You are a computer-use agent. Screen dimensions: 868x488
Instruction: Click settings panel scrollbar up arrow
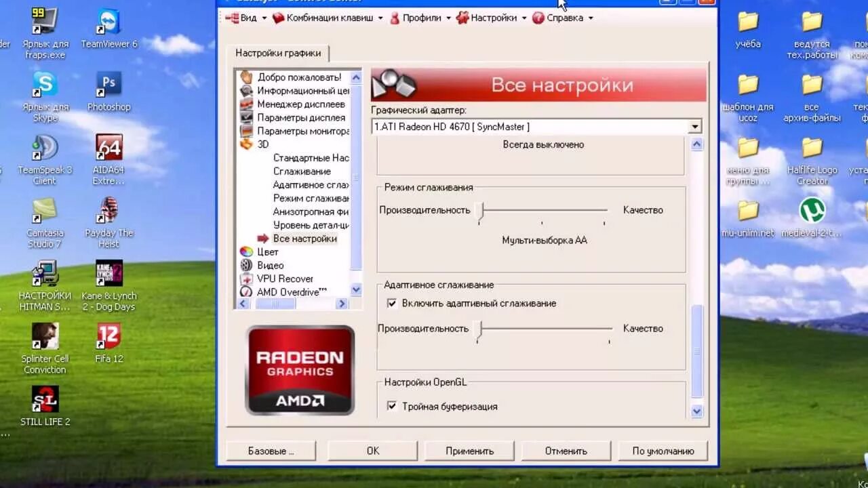point(696,144)
